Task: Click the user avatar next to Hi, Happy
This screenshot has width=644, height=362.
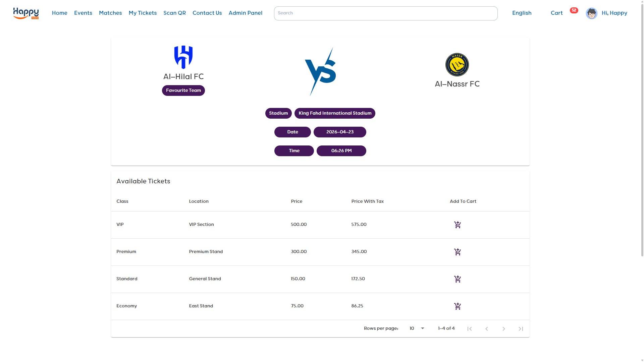Action: [591, 13]
